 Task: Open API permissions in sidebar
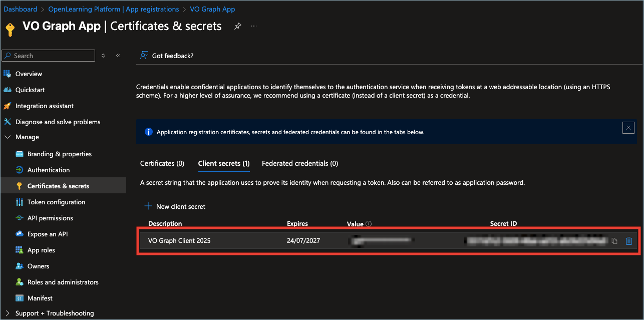(x=50, y=218)
